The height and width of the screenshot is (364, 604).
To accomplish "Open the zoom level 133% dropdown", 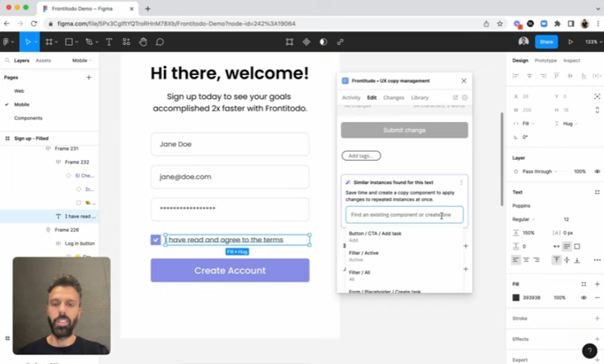I will 591,42.
